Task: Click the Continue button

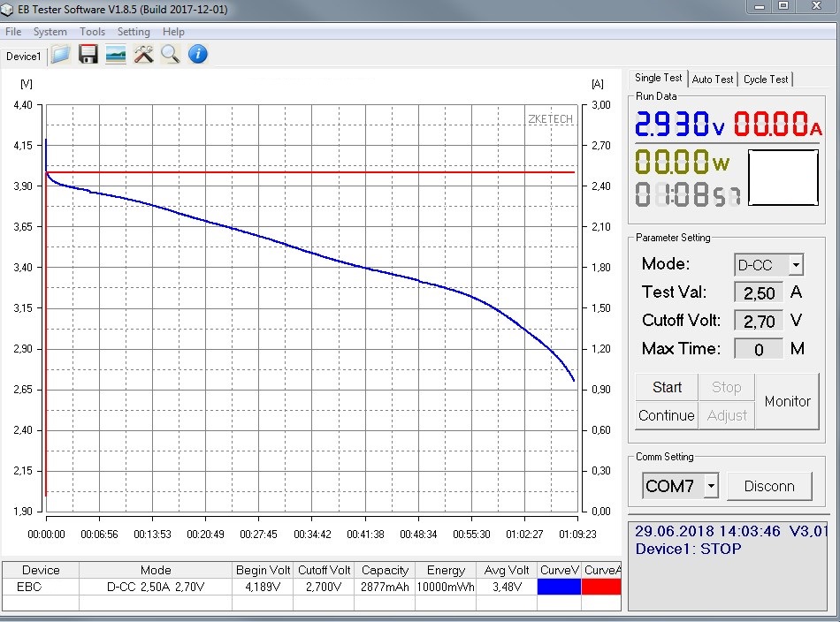Action: click(667, 415)
